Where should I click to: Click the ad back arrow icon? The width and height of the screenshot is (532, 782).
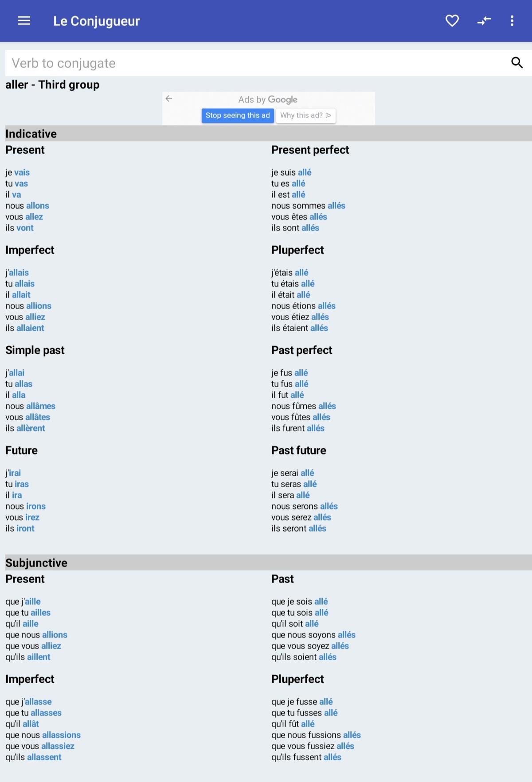point(169,98)
